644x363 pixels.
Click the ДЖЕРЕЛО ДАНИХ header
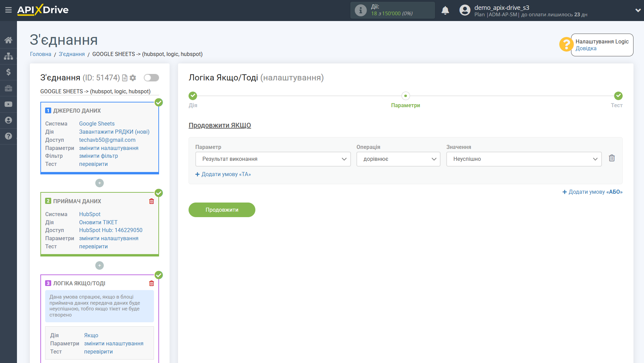pos(77,111)
